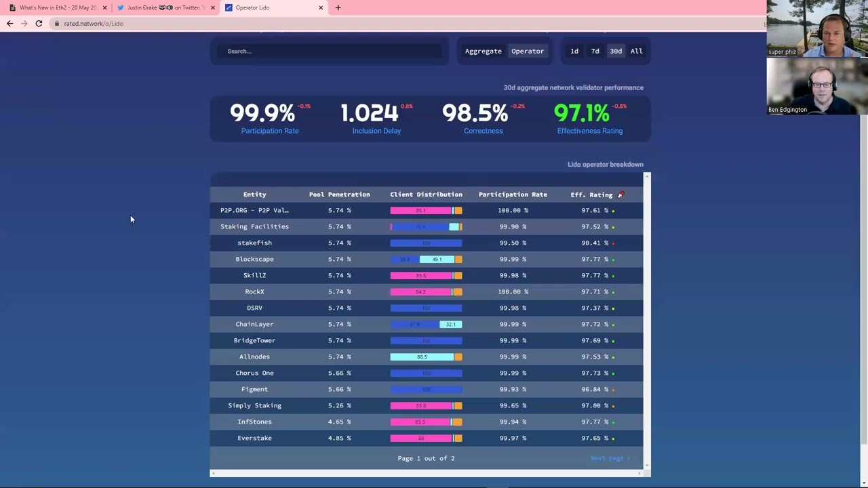This screenshot has height=488, width=868.
Task: Open the Chorus One entity
Action: (x=254, y=373)
